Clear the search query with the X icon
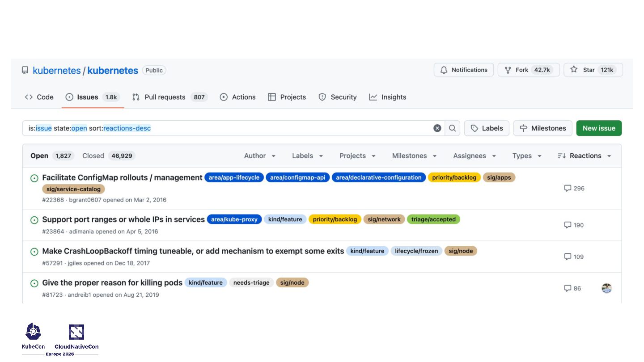Screen dimensions: 644x362 coord(437,128)
